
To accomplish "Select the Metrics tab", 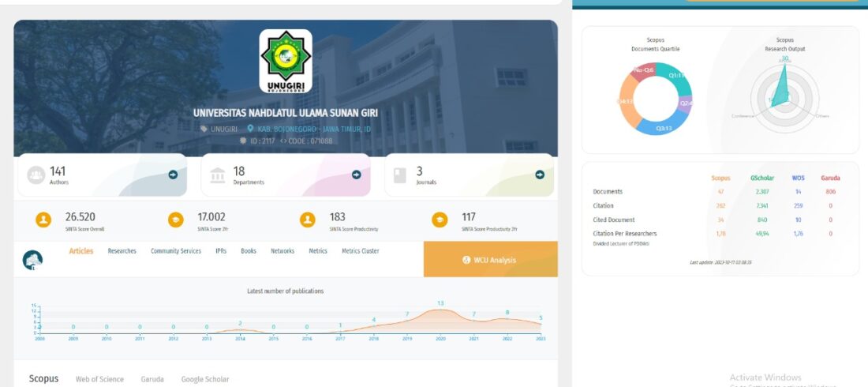I will (x=318, y=251).
